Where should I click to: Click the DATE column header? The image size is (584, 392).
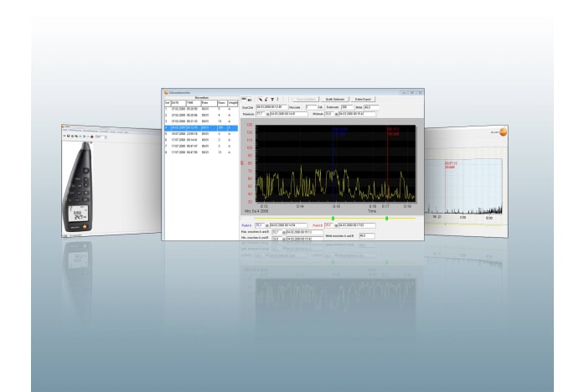coord(178,103)
